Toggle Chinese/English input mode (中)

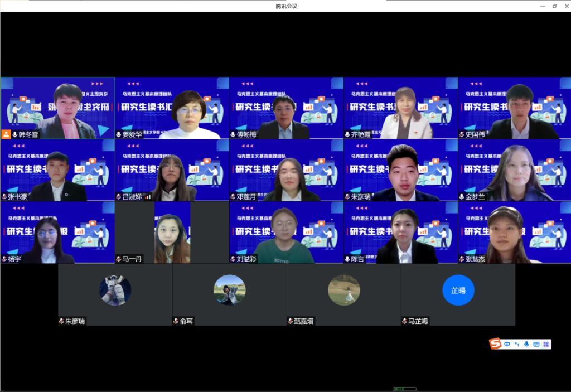pyautogui.click(x=507, y=344)
